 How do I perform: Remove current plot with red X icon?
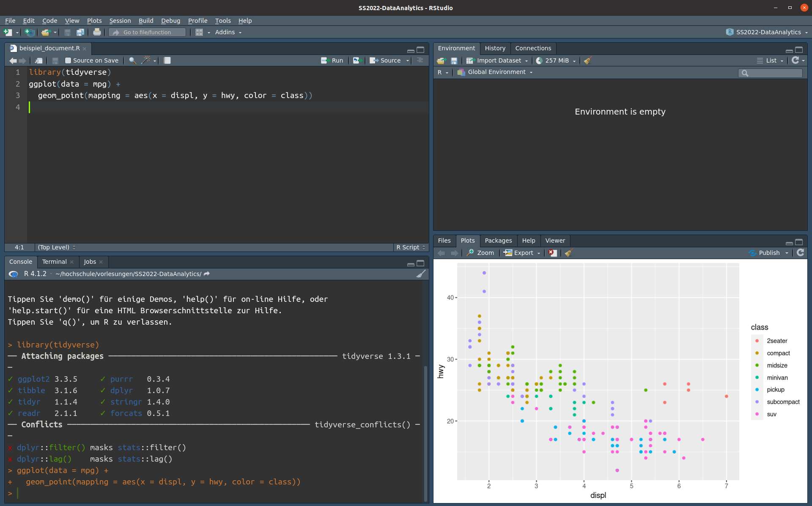[552, 253]
